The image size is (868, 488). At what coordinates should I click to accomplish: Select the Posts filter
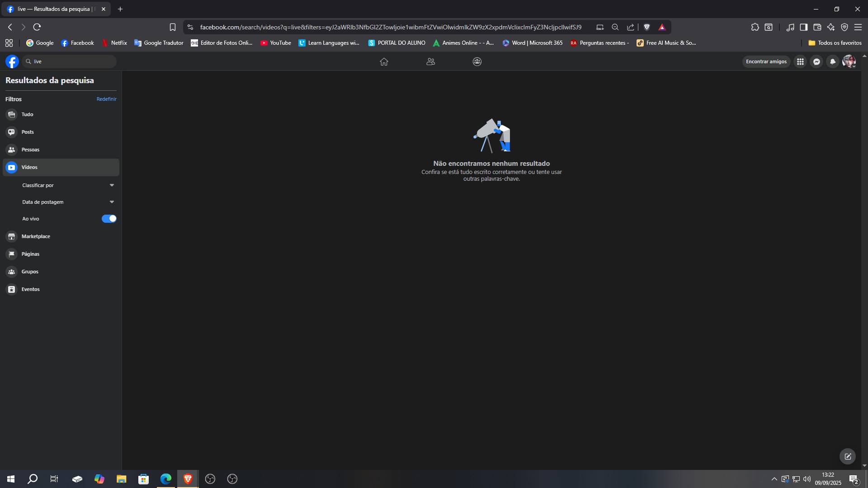(61, 132)
